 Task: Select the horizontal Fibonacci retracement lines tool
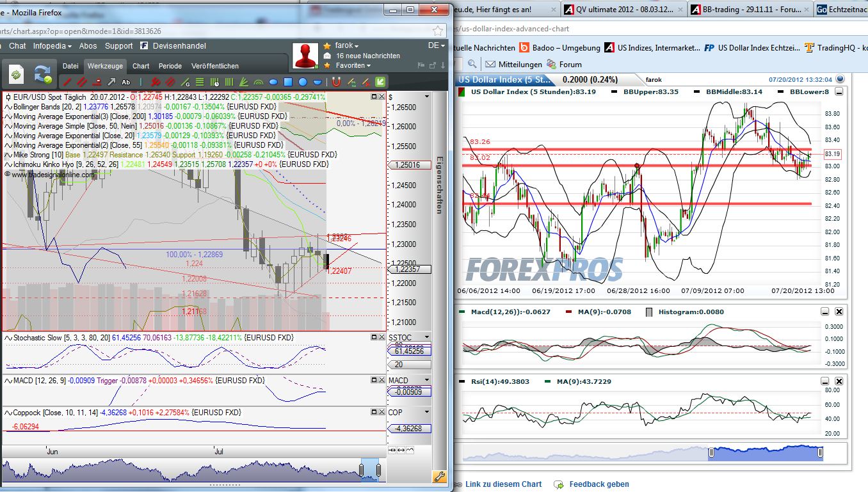coord(200,82)
